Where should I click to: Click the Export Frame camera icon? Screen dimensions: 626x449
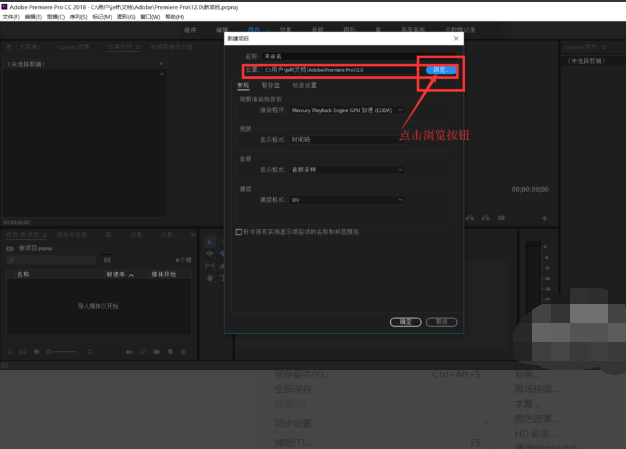(x=501, y=218)
